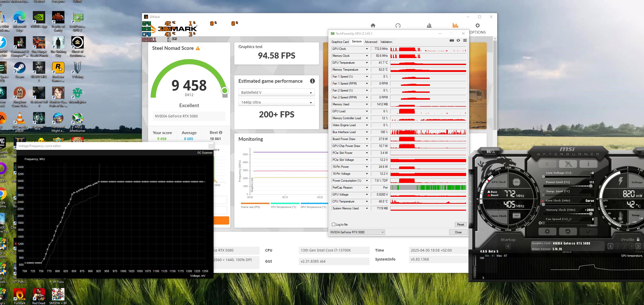Switch to Validation tab in GPU-Z
The width and height of the screenshot is (644, 305).
click(x=386, y=42)
